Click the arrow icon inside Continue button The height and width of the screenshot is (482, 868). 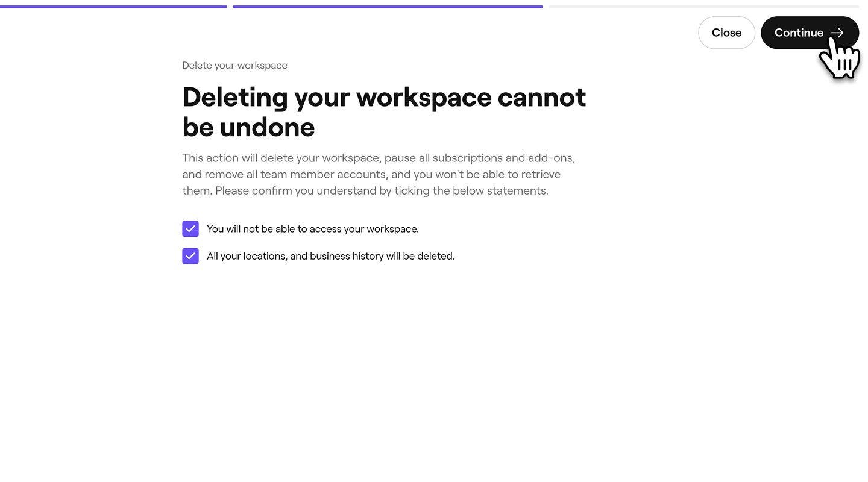837,33
